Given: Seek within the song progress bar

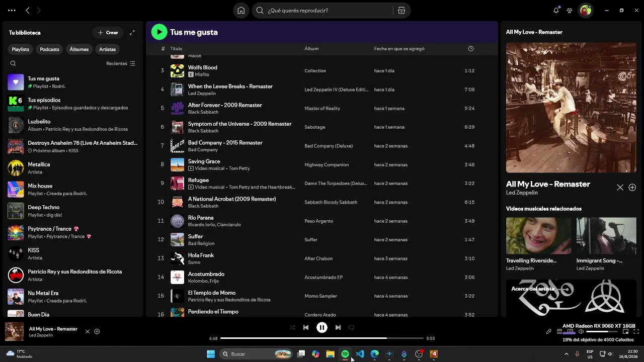Looking at the screenshot, I should (x=322, y=338).
